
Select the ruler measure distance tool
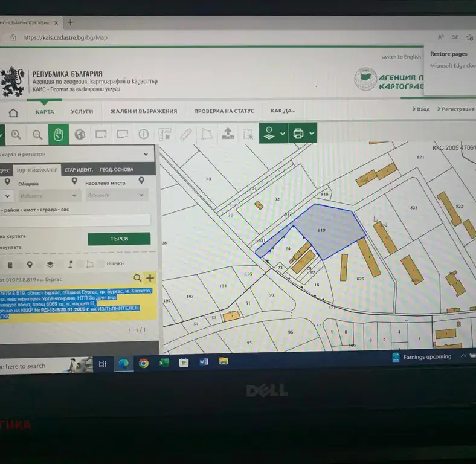[x=186, y=134]
